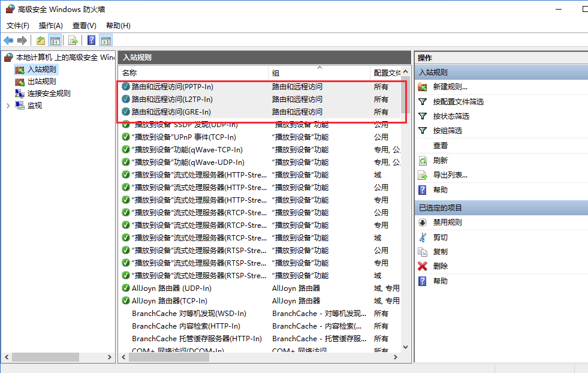Toggle the console tree pane toolbar icon
This screenshot has height=373, width=588.
tap(55, 40)
